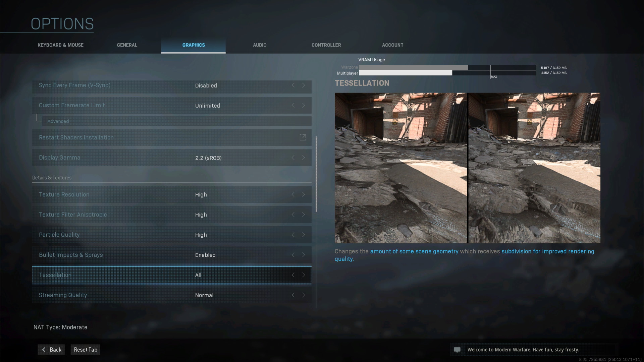644x362 pixels.
Task: Click the 'Unlimited' framerate value
Action: pyautogui.click(x=208, y=106)
